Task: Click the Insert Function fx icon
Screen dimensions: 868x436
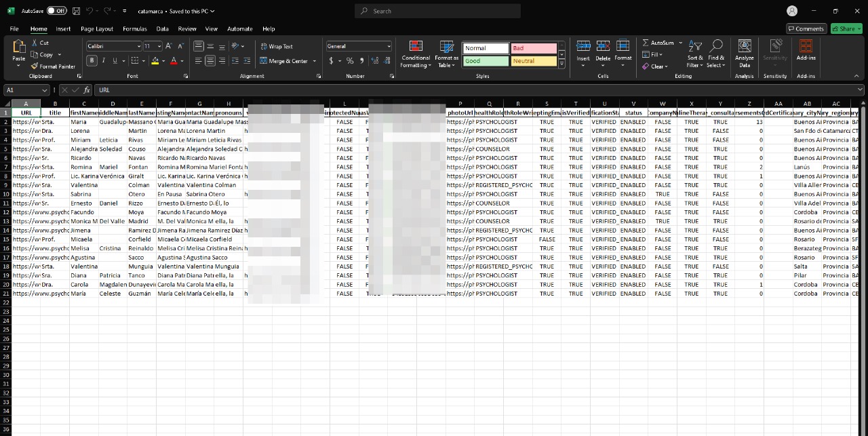Action: 87,90
